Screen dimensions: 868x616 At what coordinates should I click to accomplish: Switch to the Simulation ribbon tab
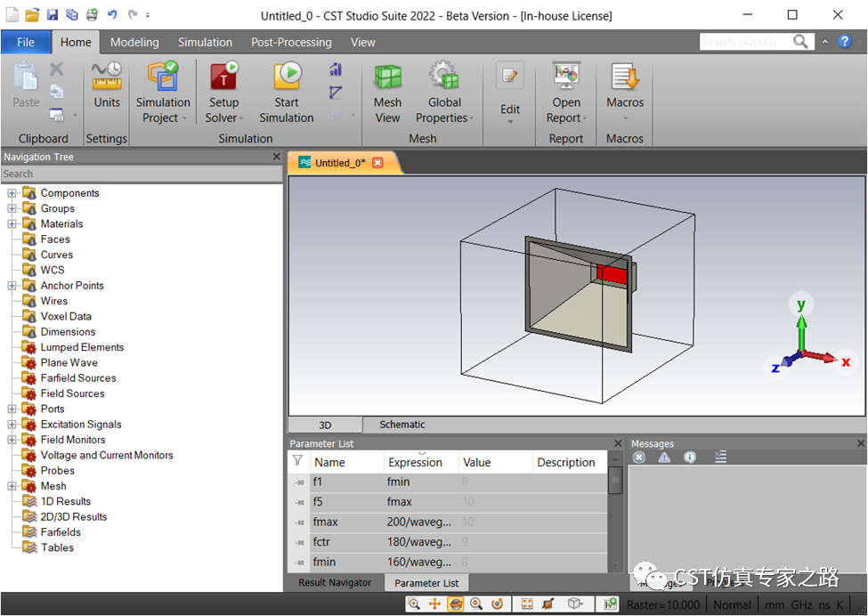tap(205, 42)
